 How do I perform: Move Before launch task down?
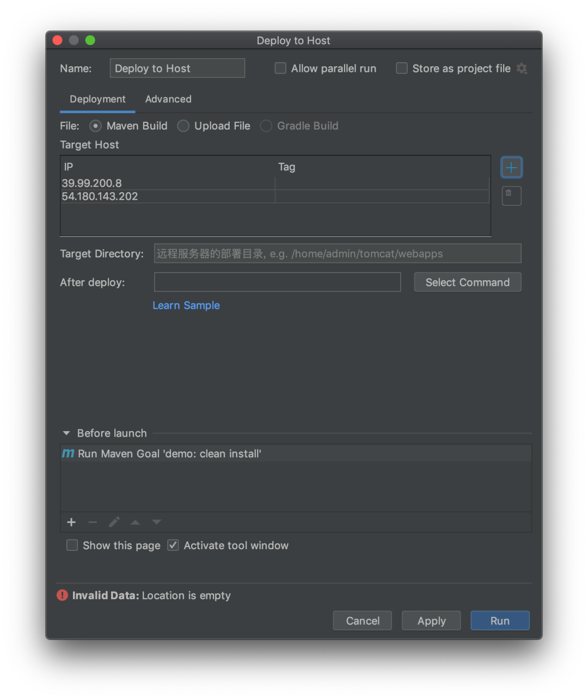coord(157,523)
